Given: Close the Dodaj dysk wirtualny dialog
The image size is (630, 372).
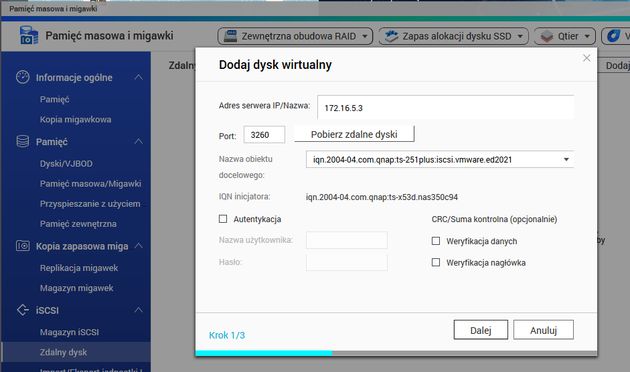Looking at the screenshot, I should pos(587,58).
